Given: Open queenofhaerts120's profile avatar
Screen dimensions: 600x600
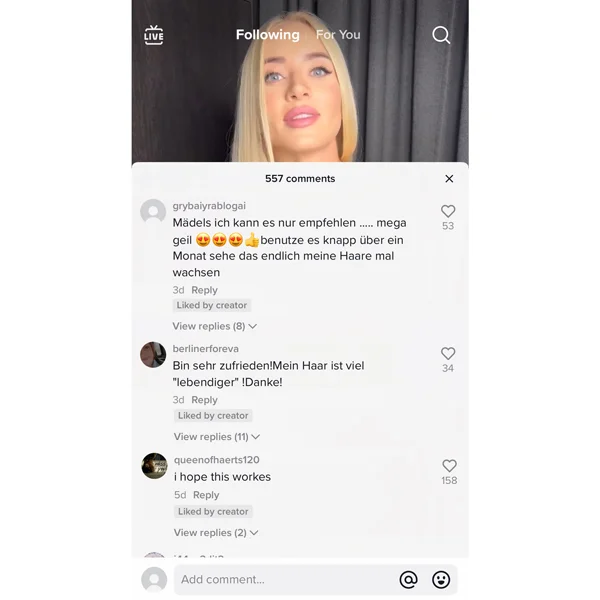Looking at the screenshot, I should [x=155, y=466].
